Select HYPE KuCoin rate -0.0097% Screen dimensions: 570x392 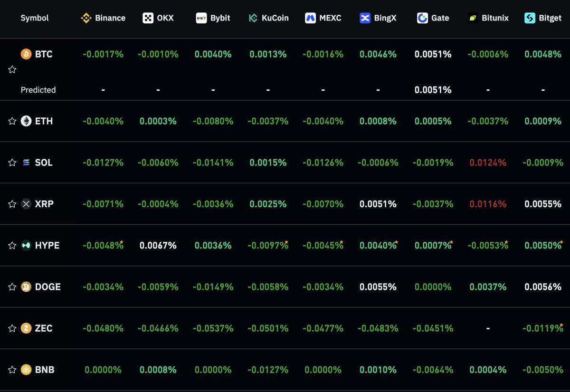pyautogui.click(x=268, y=245)
